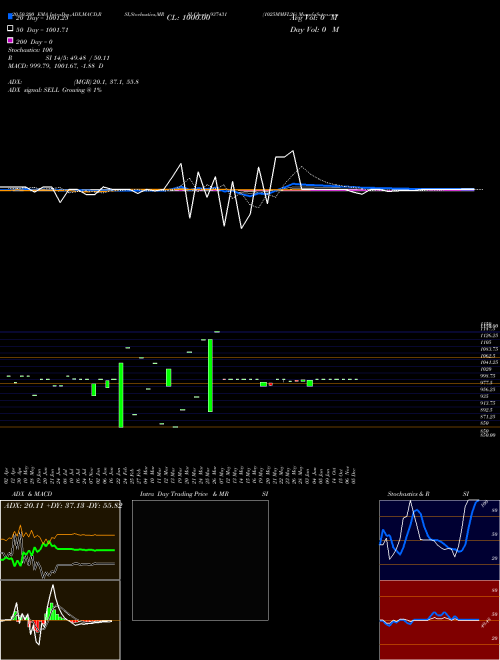The image size is (500, 660).
Task: Click the white 50 Day legend swatch
Action: coord(10,28)
